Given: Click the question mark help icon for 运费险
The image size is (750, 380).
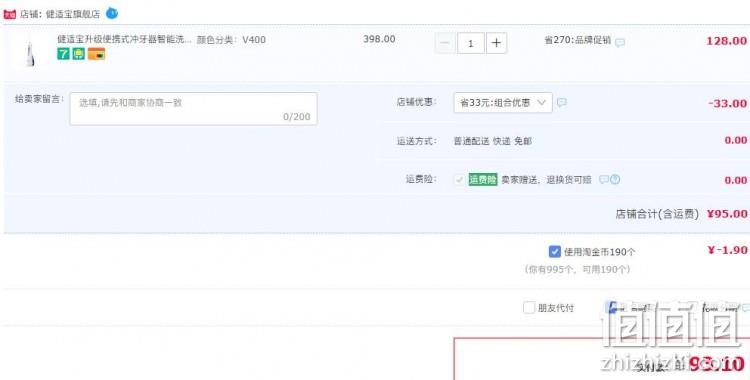Looking at the screenshot, I should tap(615, 179).
